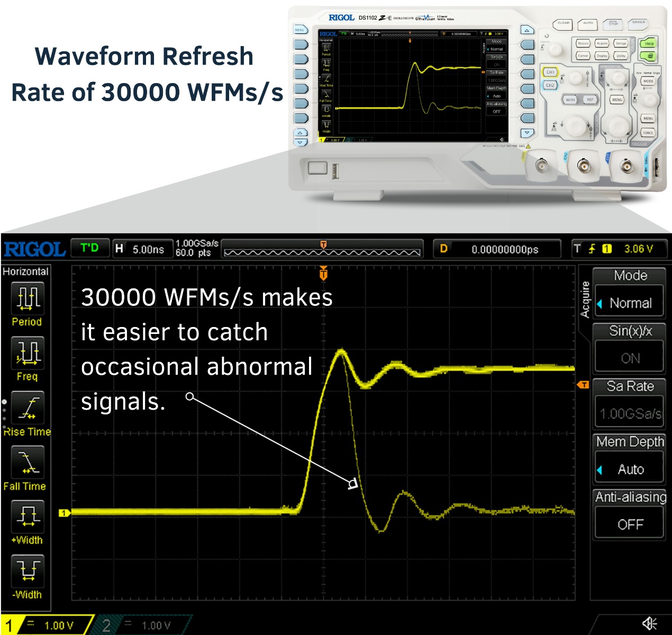The image size is (672, 635).
Task: Click the CH1 BNC input connector
Action: [541, 167]
